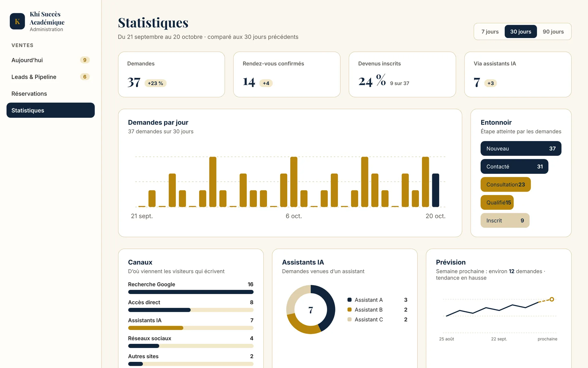
Task: Click the '9 sur 37' text
Action: point(399,83)
